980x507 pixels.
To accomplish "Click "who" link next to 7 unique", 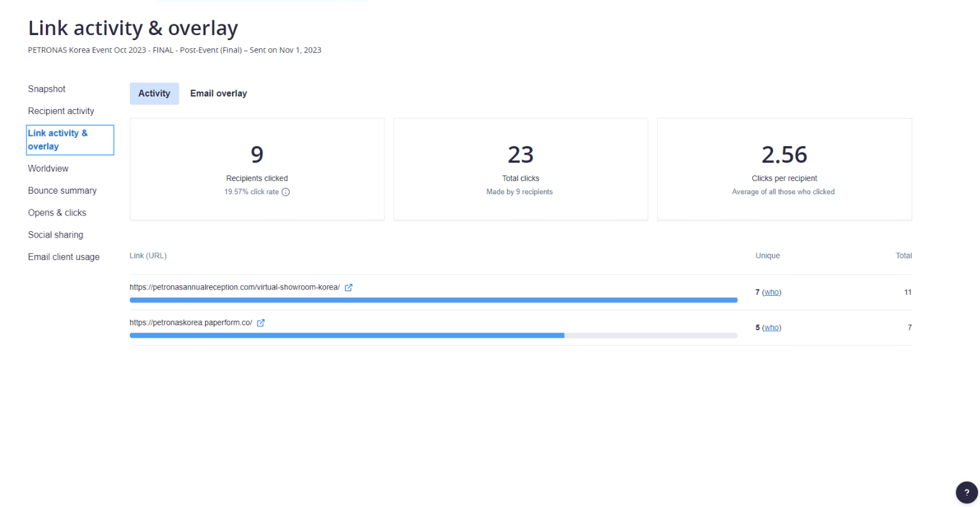I will [772, 292].
